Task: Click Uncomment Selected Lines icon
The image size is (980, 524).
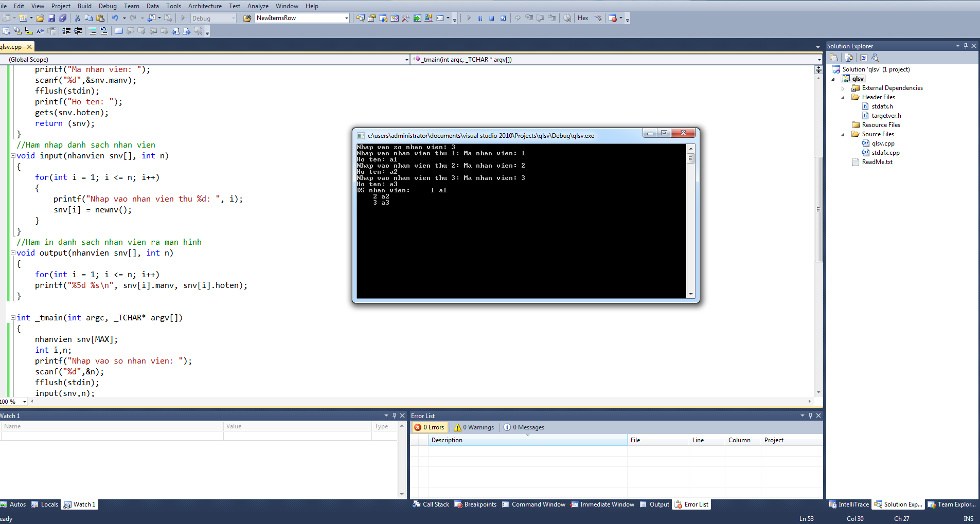Action: click(x=104, y=31)
